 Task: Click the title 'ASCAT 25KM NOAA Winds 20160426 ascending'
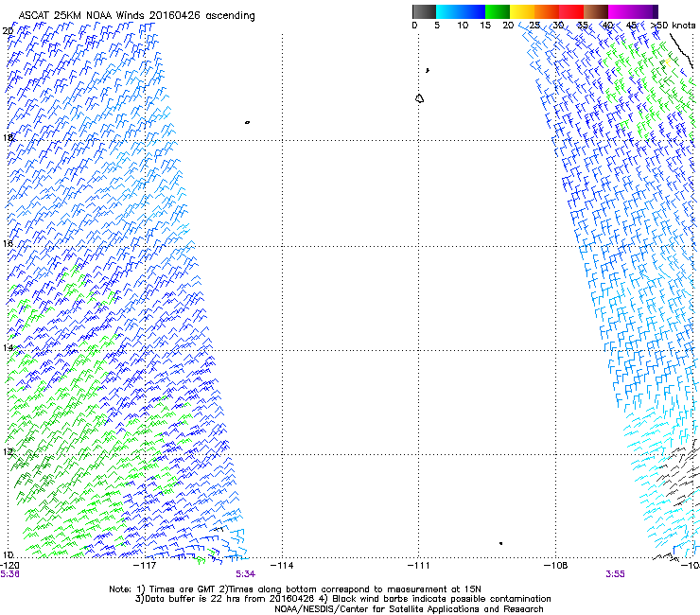pyautogui.click(x=136, y=16)
